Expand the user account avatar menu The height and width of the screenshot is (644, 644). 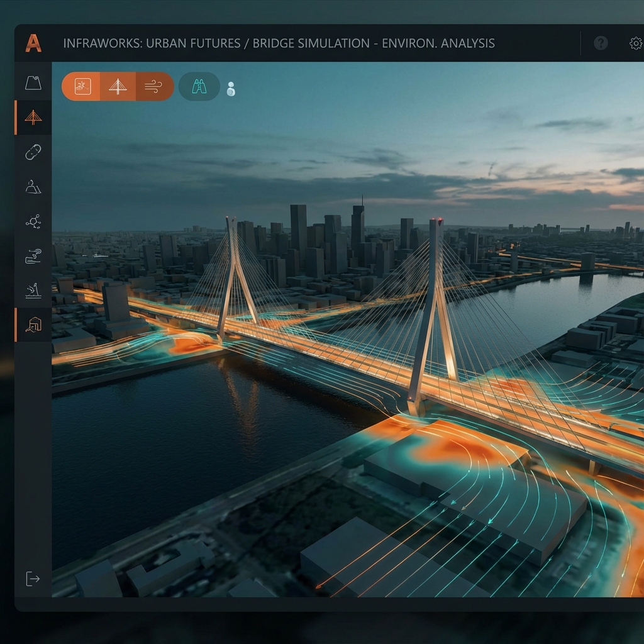(x=231, y=90)
